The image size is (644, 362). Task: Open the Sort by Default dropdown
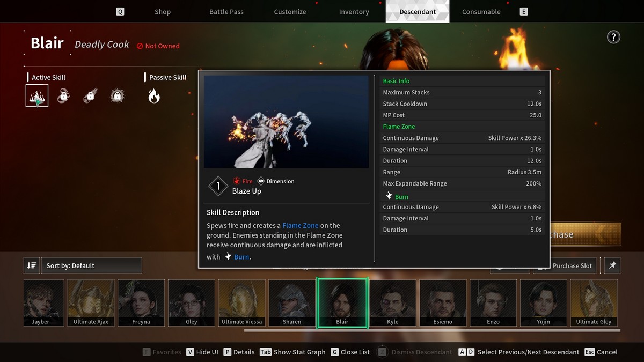click(x=91, y=265)
